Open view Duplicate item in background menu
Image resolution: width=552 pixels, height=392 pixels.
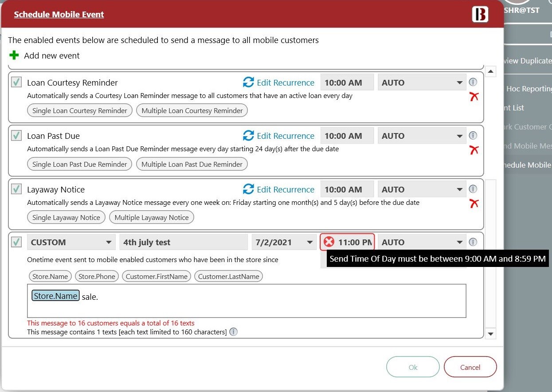[x=528, y=61]
